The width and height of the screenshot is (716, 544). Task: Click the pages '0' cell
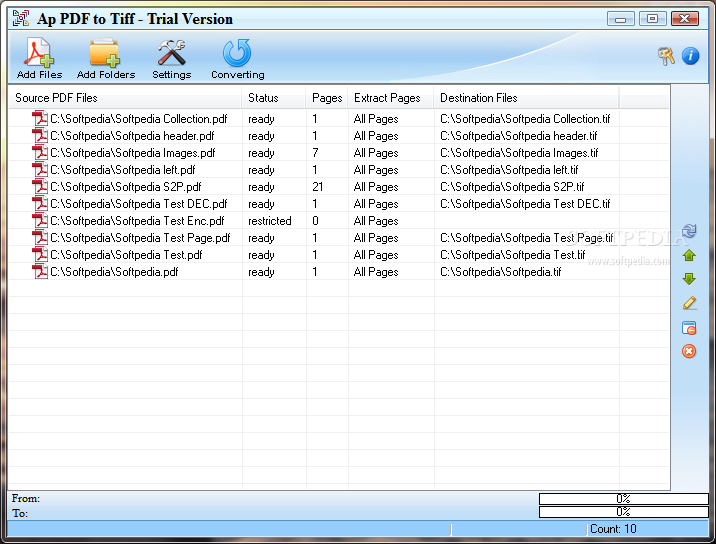[315, 221]
